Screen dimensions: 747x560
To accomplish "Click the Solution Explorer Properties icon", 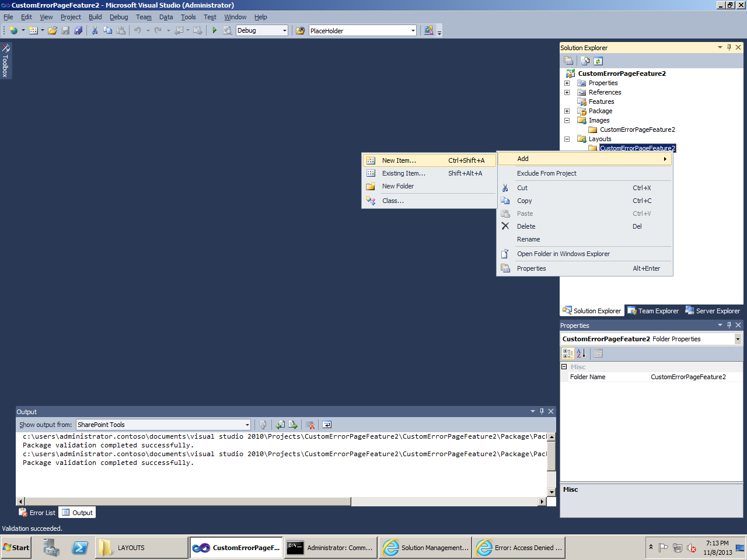I will tap(568, 61).
